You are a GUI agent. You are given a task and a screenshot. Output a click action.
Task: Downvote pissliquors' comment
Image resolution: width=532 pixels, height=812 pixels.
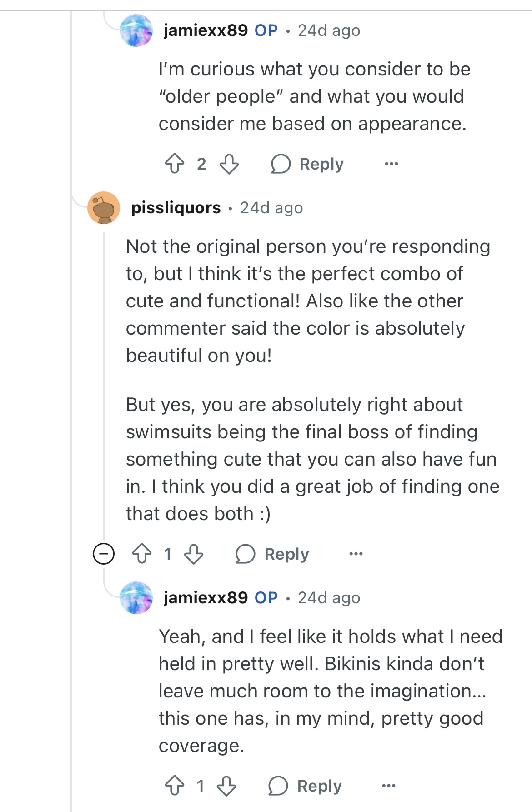click(194, 554)
